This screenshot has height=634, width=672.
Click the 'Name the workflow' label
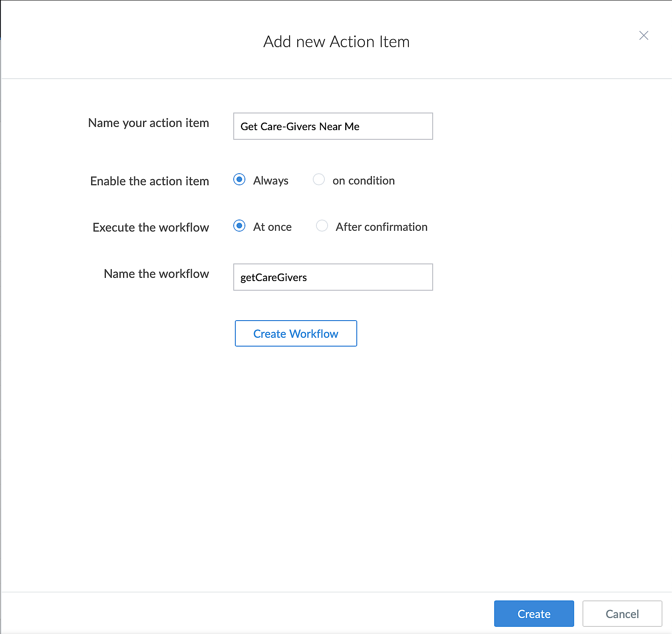click(156, 274)
